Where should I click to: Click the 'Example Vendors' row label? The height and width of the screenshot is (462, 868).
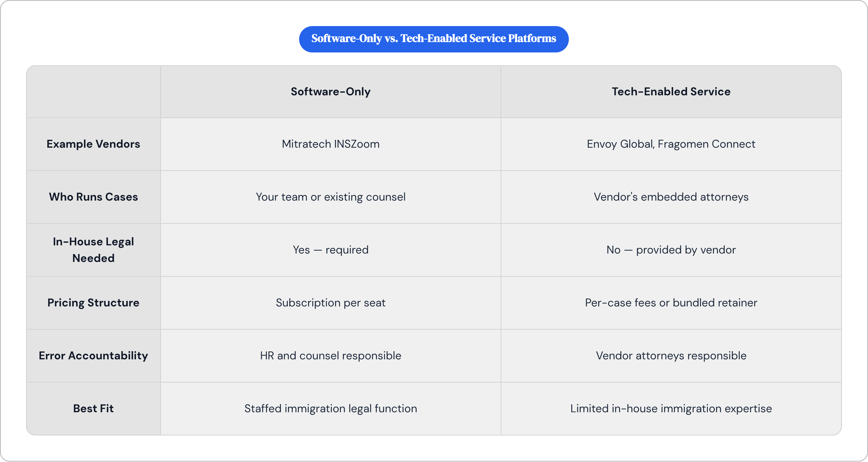pyautogui.click(x=93, y=144)
